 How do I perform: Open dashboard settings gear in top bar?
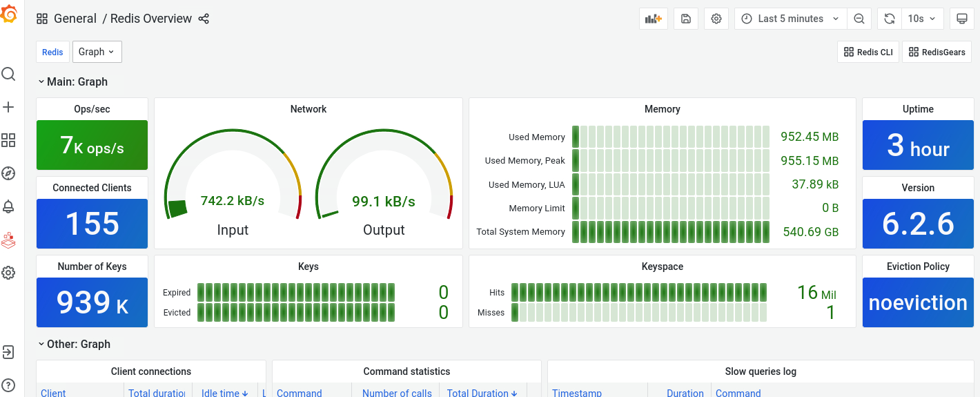click(716, 19)
